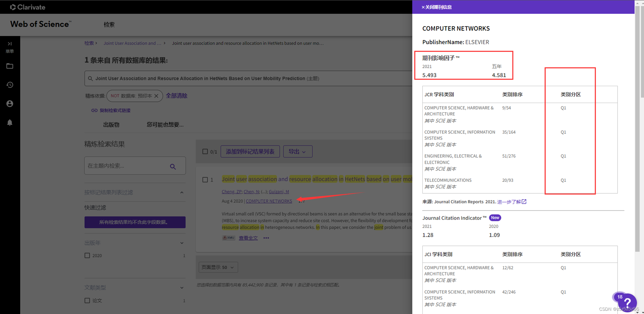Click JCI 2021 value 1.28

(x=428, y=235)
